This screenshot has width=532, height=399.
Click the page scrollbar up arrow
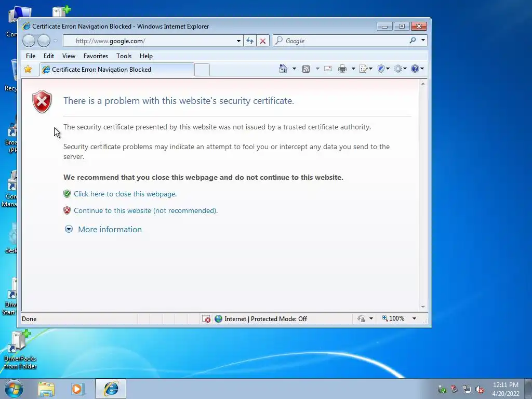point(423,84)
